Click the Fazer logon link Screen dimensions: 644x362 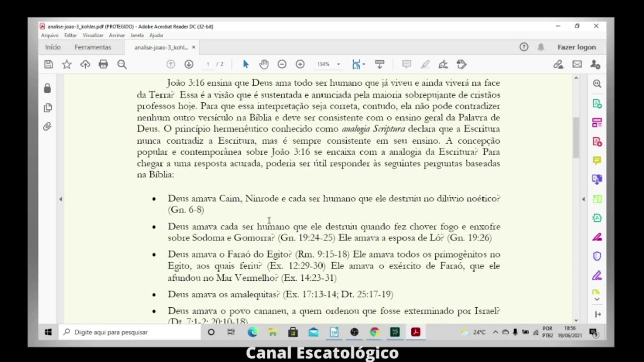coord(577,47)
